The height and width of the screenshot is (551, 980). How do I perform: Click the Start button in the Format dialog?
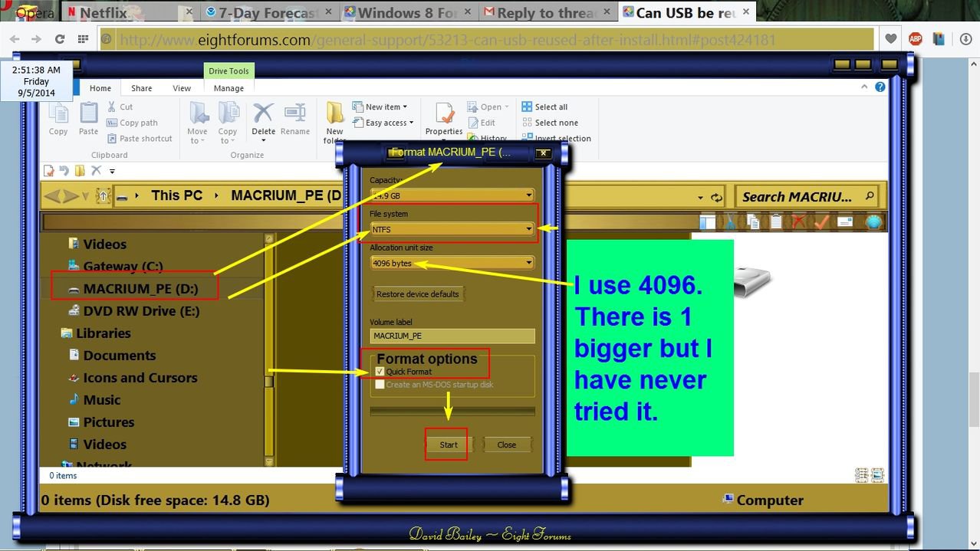tap(449, 444)
